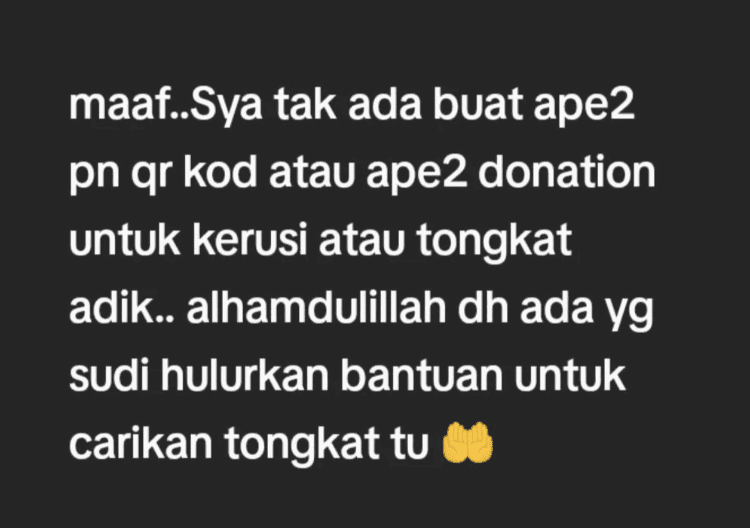The width and height of the screenshot is (750, 528).
Task: Click the word "kod"
Action: click(x=221, y=172)
